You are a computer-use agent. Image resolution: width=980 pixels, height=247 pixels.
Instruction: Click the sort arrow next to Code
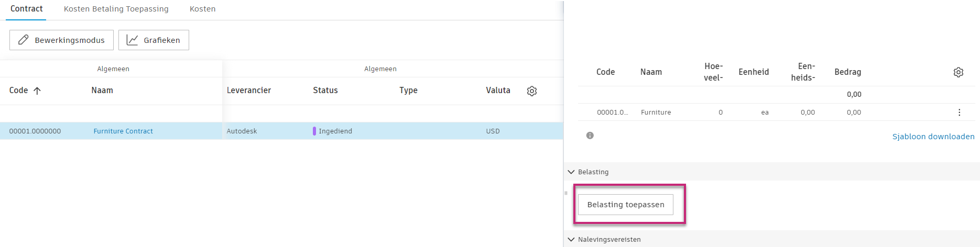tap(37, 91)
